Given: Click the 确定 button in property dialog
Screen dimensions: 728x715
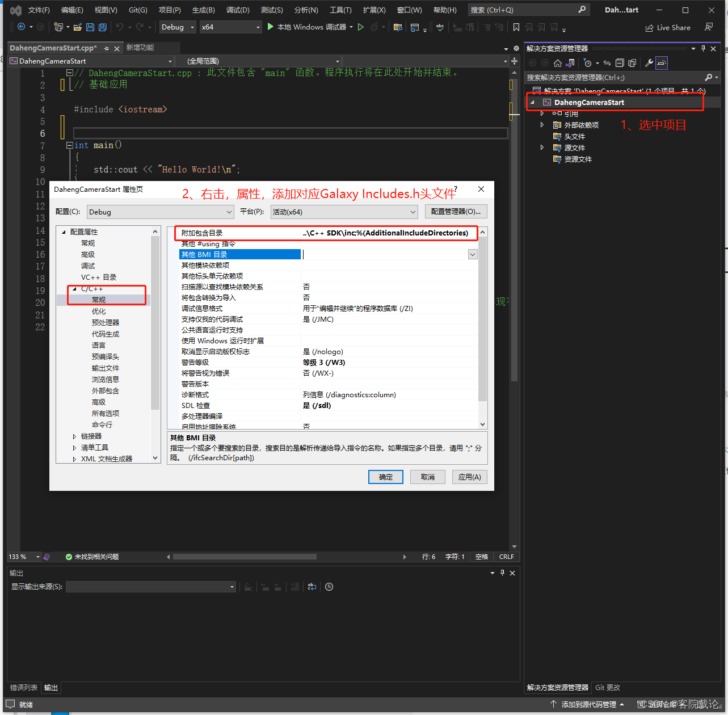Looking at the screenshot, I should (x=386, y=477).
